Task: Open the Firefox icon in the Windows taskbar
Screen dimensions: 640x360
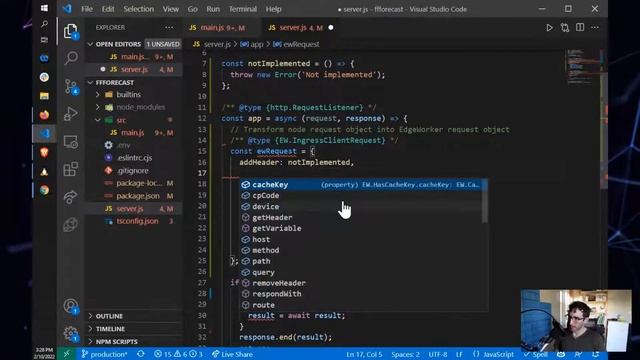Action: point(44,115)
